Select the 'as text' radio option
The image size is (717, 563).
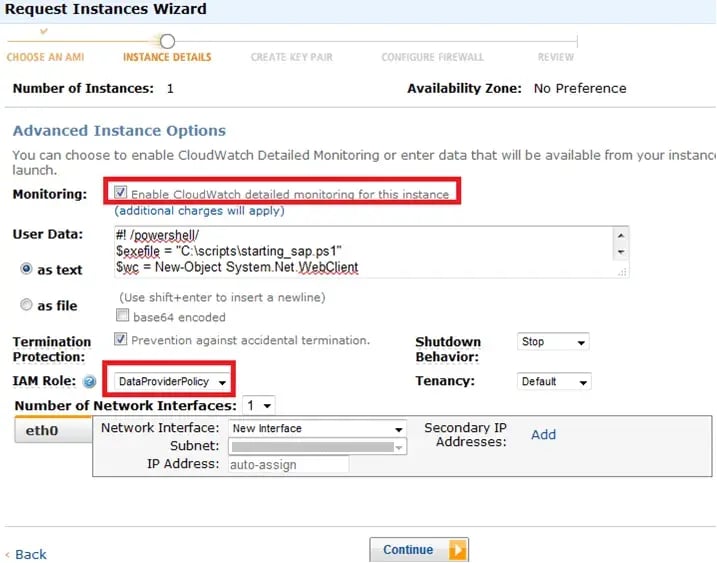pyautogui.click(x=26, y=268)
